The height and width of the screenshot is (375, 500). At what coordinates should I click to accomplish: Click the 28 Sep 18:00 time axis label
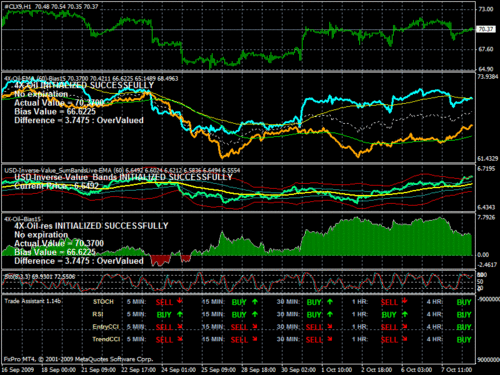pyautogui.click(x=258, y=370)
